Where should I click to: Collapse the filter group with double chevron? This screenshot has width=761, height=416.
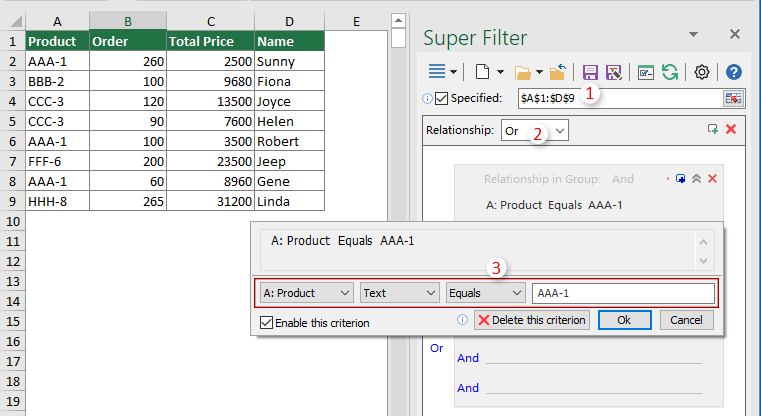click(697, 179)
